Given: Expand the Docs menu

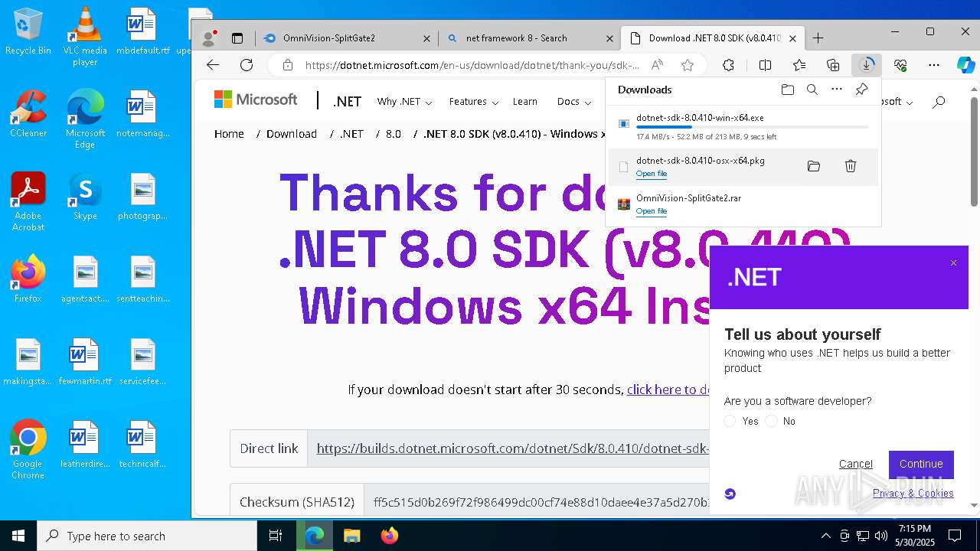Looking at the screenshot, I should (574, 102).
